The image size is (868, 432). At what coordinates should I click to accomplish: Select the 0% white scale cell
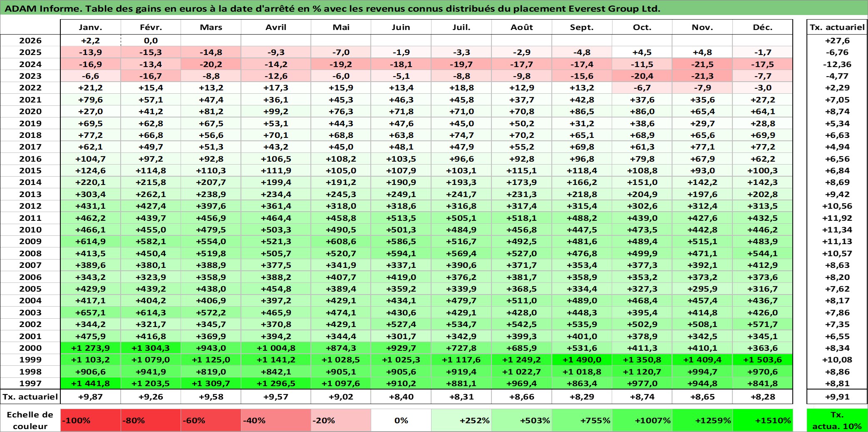pos(401,420)
